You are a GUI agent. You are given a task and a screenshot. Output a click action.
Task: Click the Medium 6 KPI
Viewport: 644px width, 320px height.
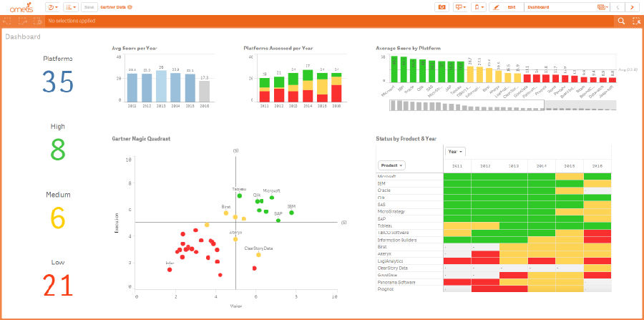58,210
